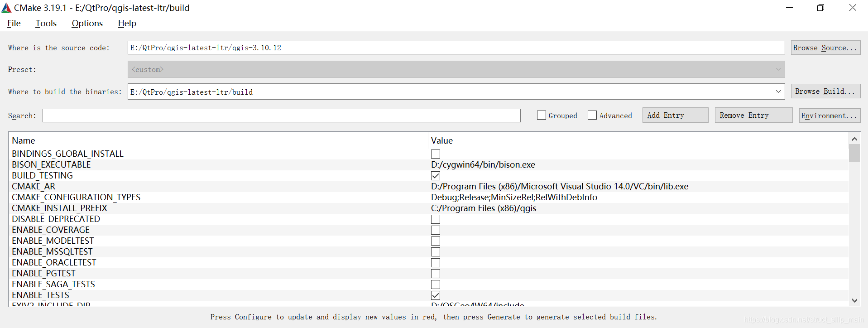Open the Help menu
This screenshot has width=868, height=328.
tap(127, 23)
